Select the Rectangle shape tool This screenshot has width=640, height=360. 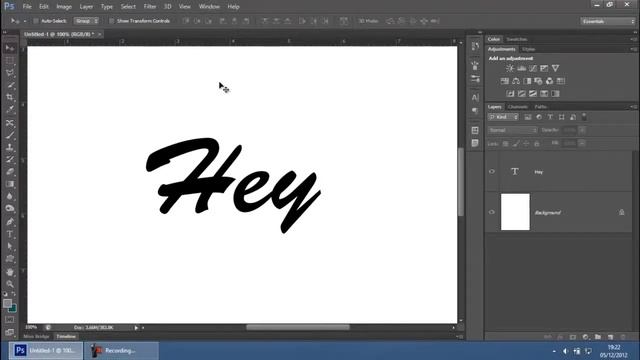[10, 259]
